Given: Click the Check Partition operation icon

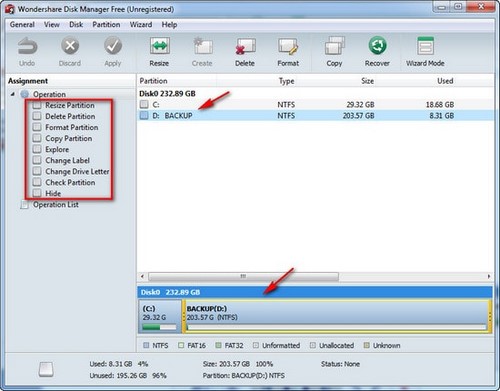Looking at the screenshot, I should click(37, 182).
